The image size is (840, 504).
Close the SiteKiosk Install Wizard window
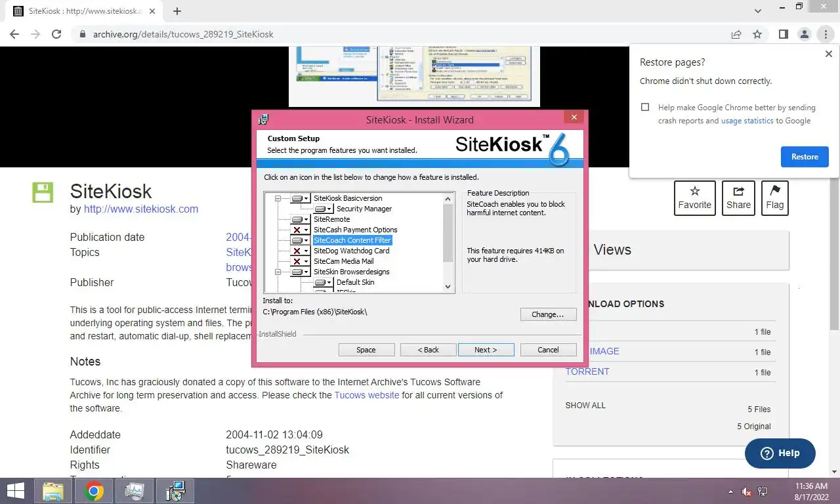coord(574,117)
